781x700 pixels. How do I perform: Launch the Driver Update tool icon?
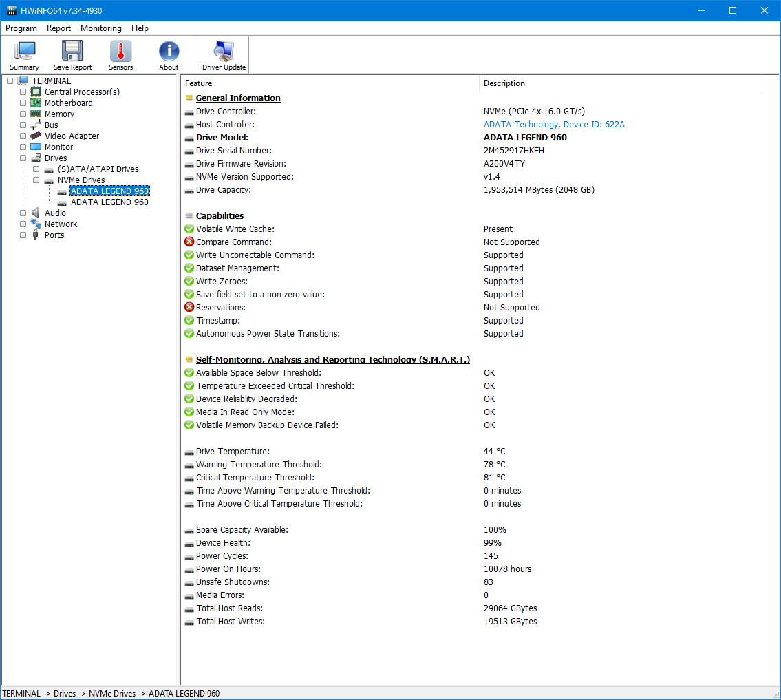tap(224, 50)
